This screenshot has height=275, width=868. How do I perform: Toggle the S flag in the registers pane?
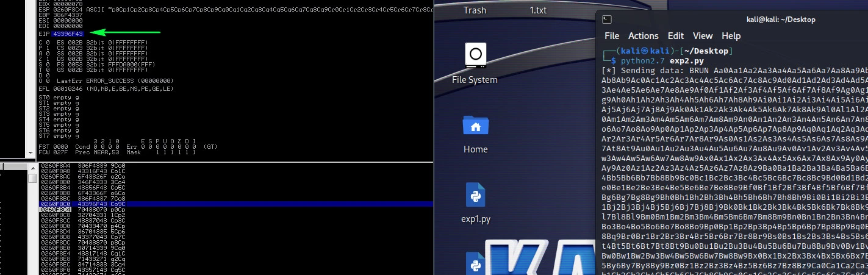[44, 65]
